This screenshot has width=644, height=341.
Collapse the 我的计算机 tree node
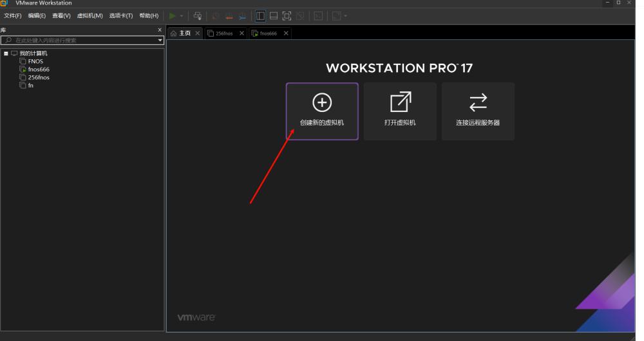(6, 53)
